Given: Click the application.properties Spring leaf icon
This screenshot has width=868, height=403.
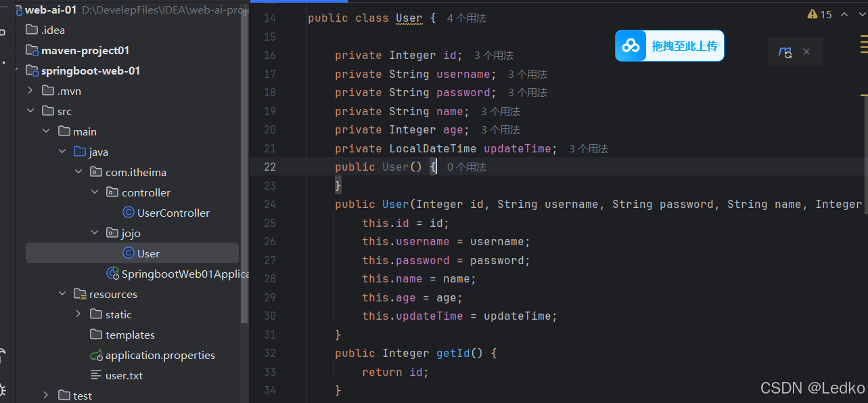Looking at the screenshot, I should click(x=96, y=355).
